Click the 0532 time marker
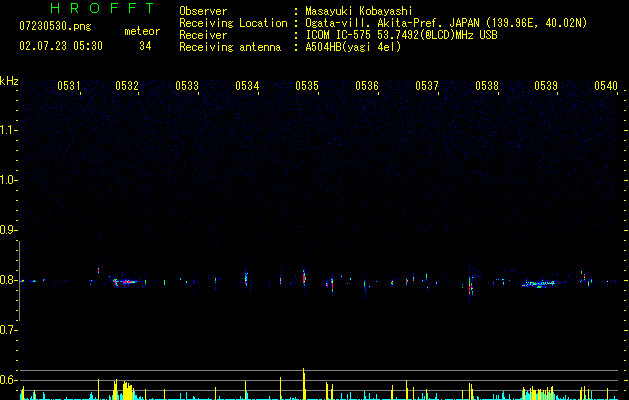Screen dimensions: 629x400 pyautogui.click(x=127, y=85)
